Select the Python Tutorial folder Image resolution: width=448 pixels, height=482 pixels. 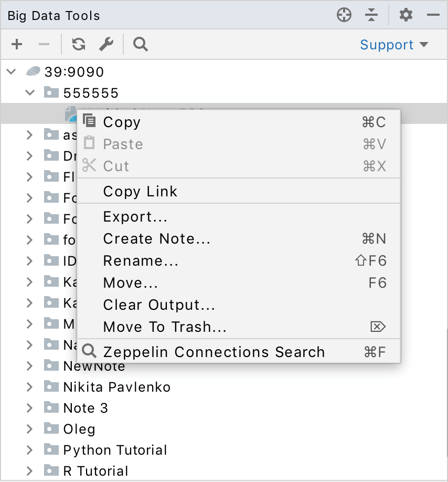(115, 450)
